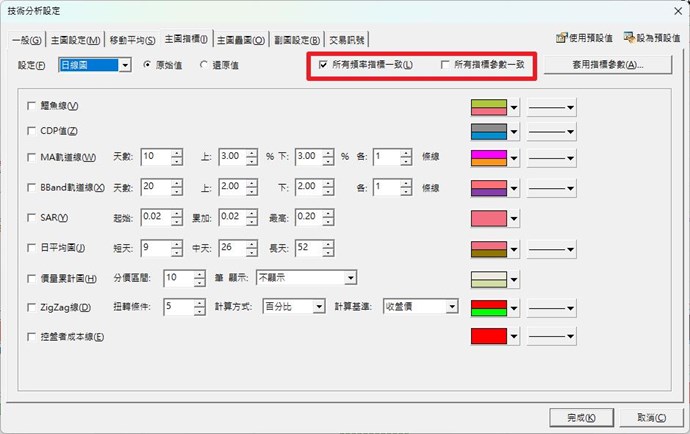690x434 pixels.
Task: Switch to the 交易訊號 tab
Action: 347,40
